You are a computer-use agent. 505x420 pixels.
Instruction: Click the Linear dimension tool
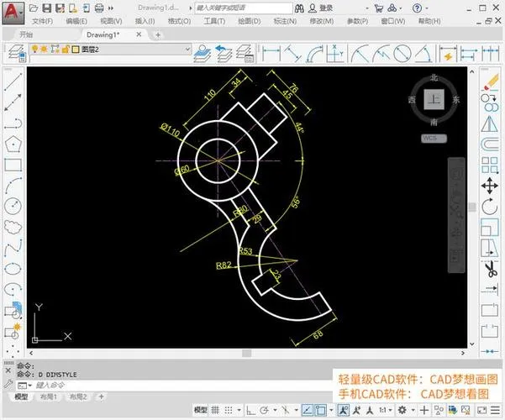(271, 53)
